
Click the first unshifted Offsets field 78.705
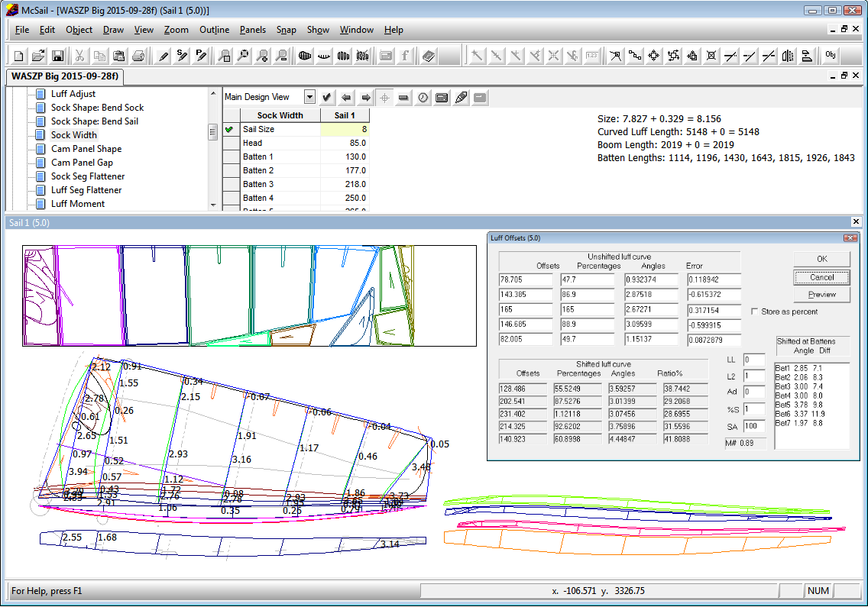526,280
